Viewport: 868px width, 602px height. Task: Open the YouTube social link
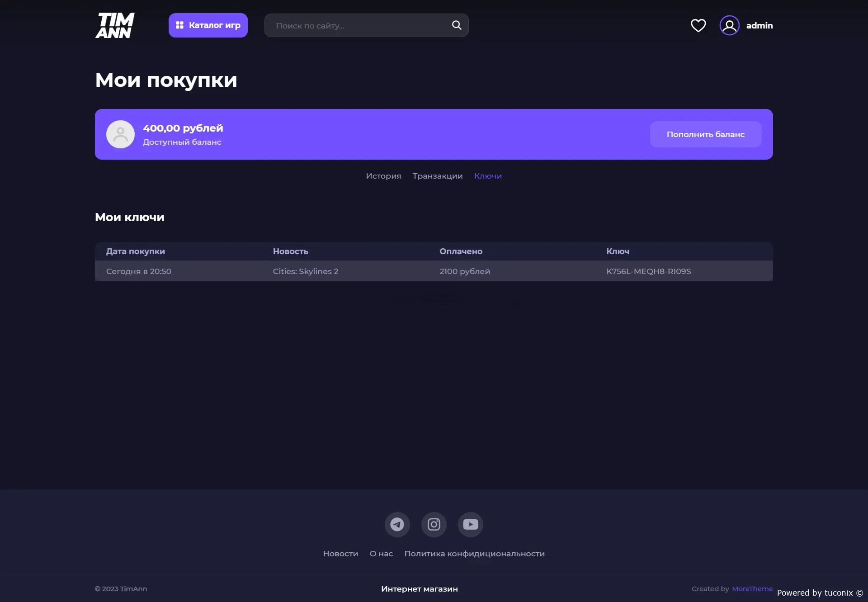(470, 524)
